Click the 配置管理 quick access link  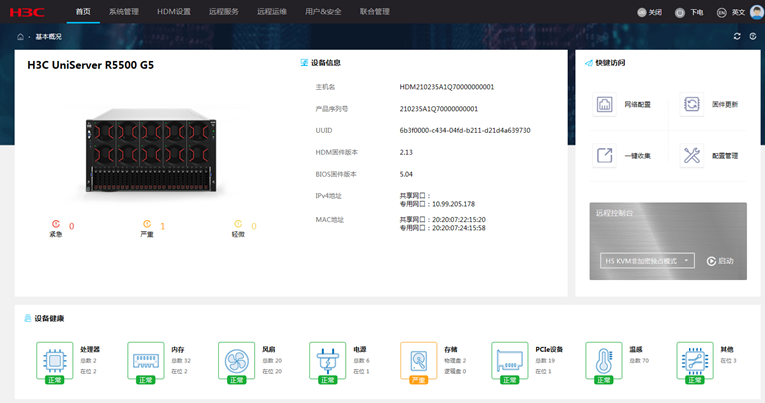point(725,156)
